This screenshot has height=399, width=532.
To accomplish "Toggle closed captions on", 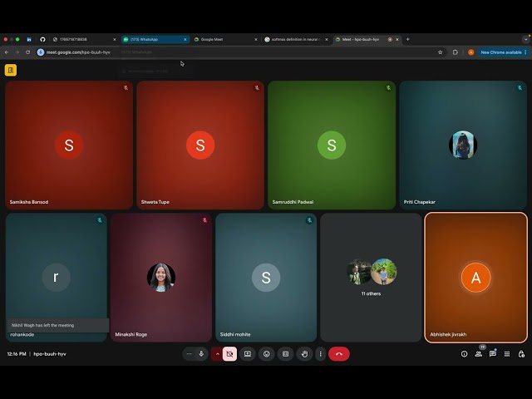I will (285, 354).
